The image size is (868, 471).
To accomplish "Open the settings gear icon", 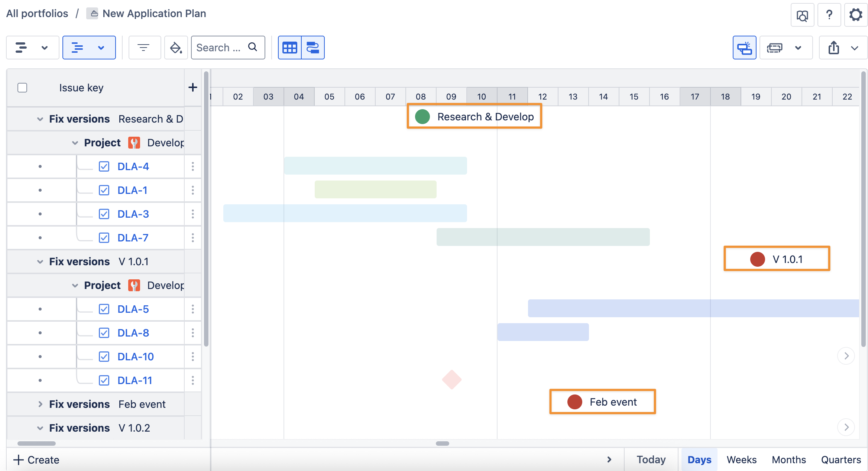I will click(855, 15).
